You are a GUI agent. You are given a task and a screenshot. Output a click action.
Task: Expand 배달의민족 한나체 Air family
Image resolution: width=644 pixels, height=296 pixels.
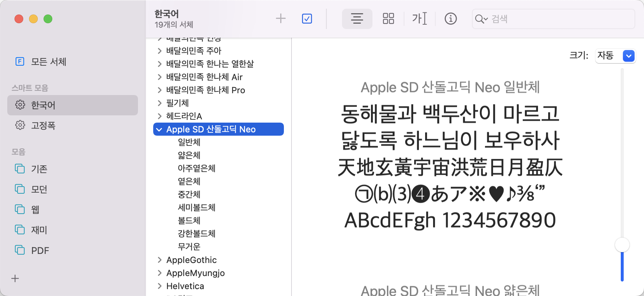160,77
